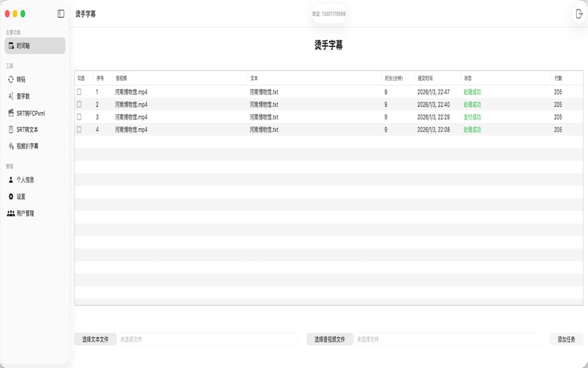Open the 转码 transcode tool icon
Image resolution: width=588 pixels, height=368 pixels.
tap(11, 79)
